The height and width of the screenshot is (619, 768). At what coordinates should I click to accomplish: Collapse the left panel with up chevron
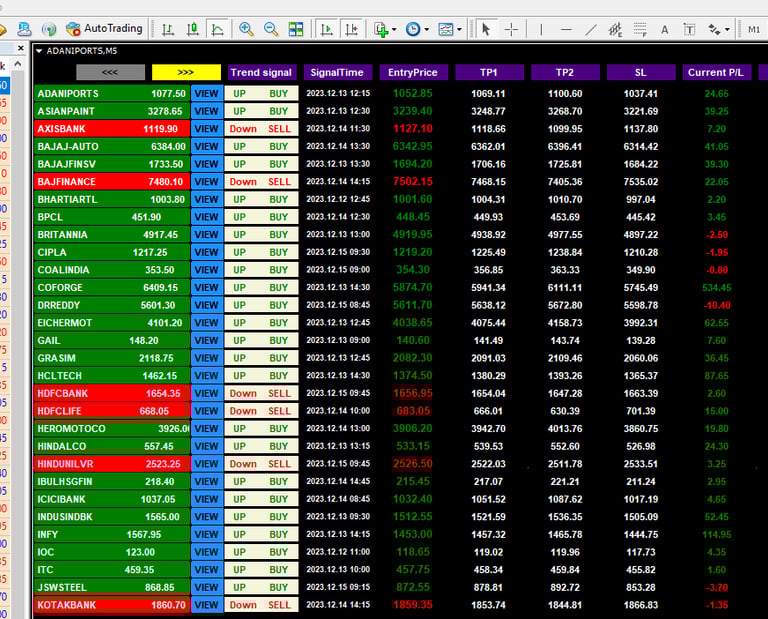(x=18, y=64)
